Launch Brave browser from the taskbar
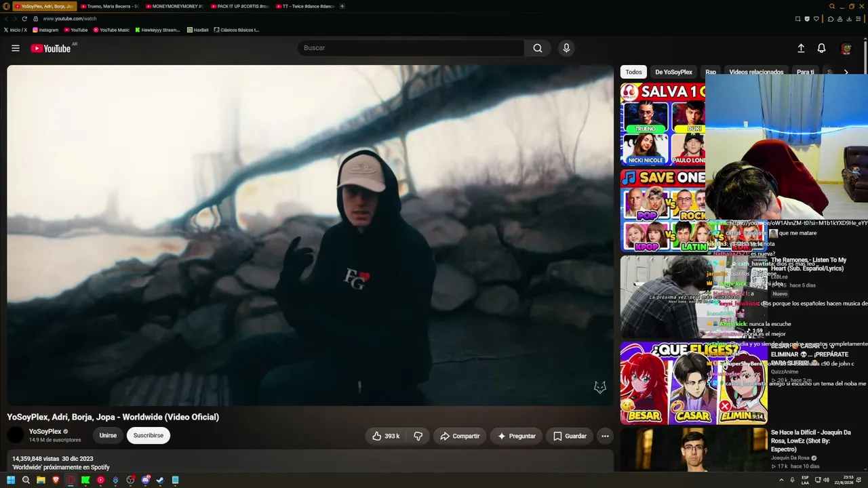 (x=56, y=480)
